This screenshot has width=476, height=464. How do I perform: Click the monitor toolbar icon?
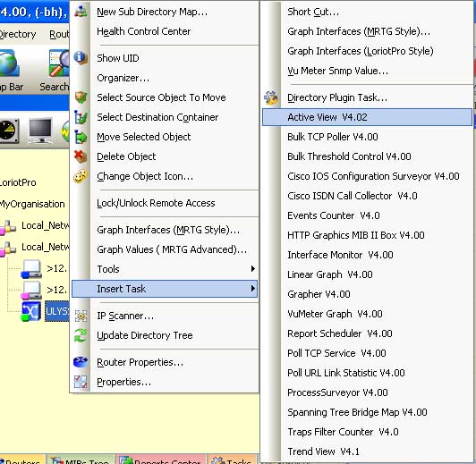click(x=40, y=131)
